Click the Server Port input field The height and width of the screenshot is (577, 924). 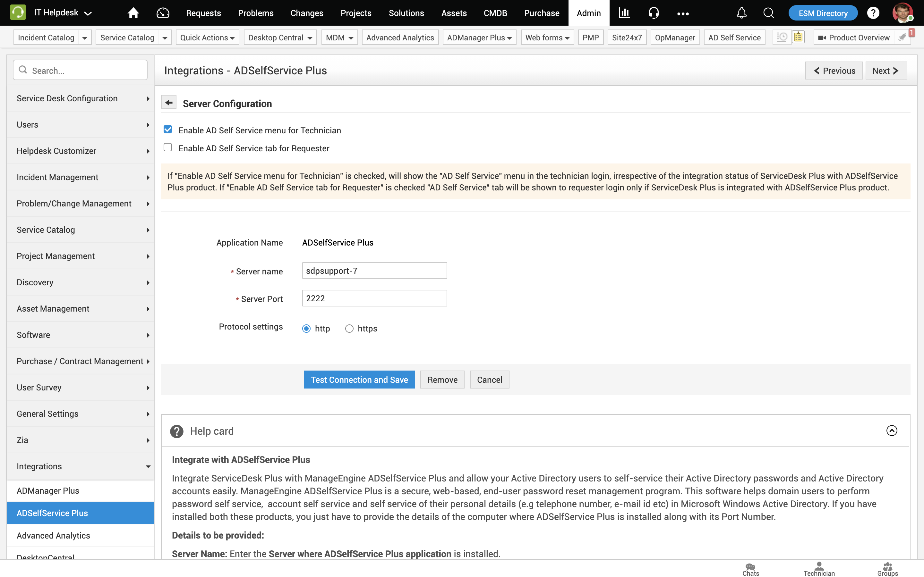pos(374,298)
